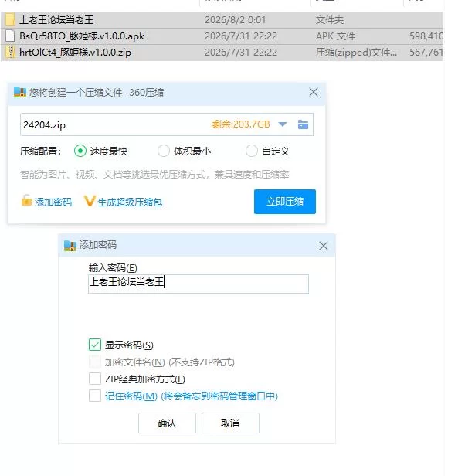This screenshot has height=476, width=458.
Task: Click the disabled 加密文件名(N) checkbox
Action: pyautogui.click(x=95, y=362)
